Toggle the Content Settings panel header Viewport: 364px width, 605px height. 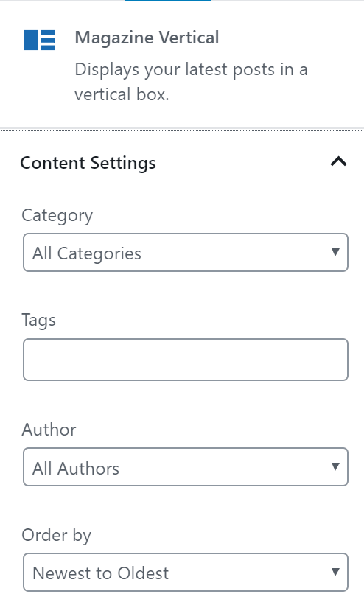pyautogui.click(x=182, y=161)
